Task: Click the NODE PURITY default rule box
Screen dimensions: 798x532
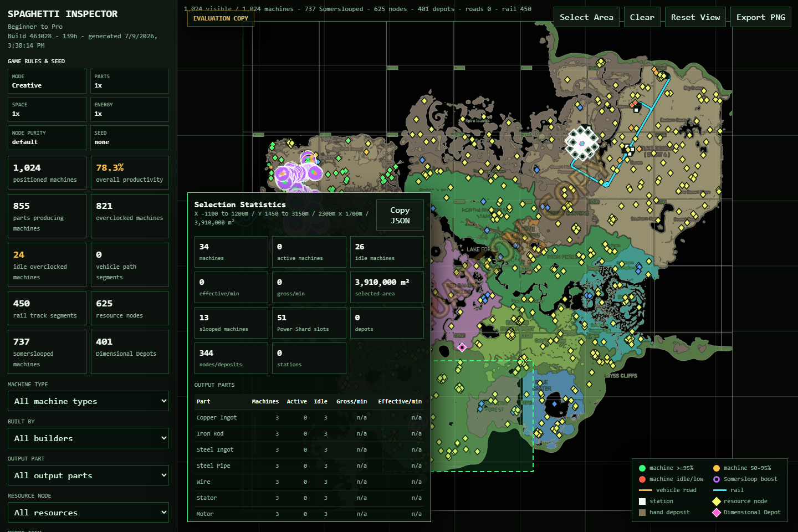Action: [x=47, y=137]
